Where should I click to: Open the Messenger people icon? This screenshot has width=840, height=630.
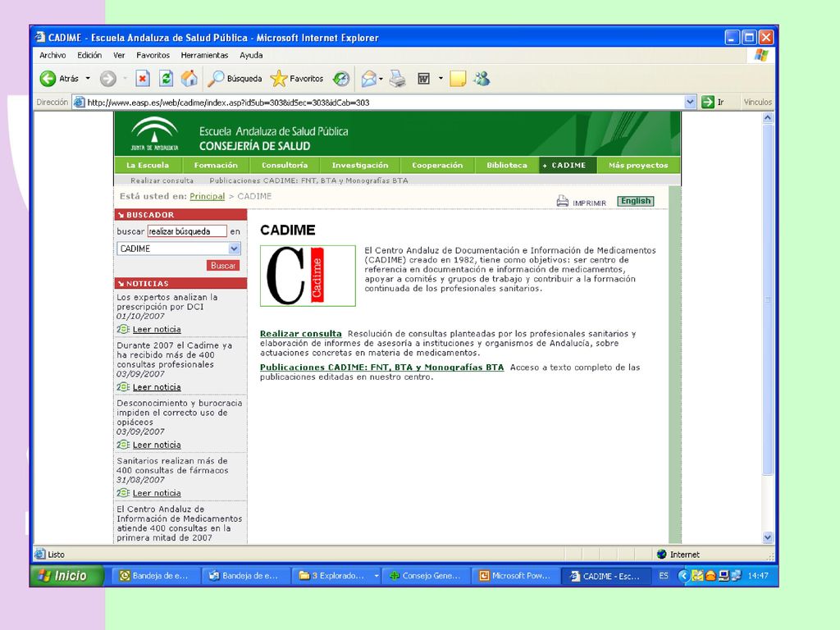[482, 79]
